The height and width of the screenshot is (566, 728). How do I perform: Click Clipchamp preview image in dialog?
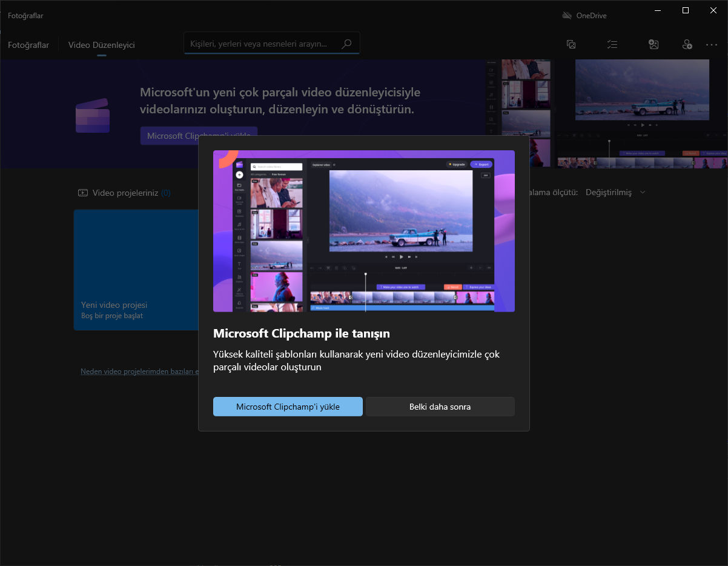(x=364, y=231)
